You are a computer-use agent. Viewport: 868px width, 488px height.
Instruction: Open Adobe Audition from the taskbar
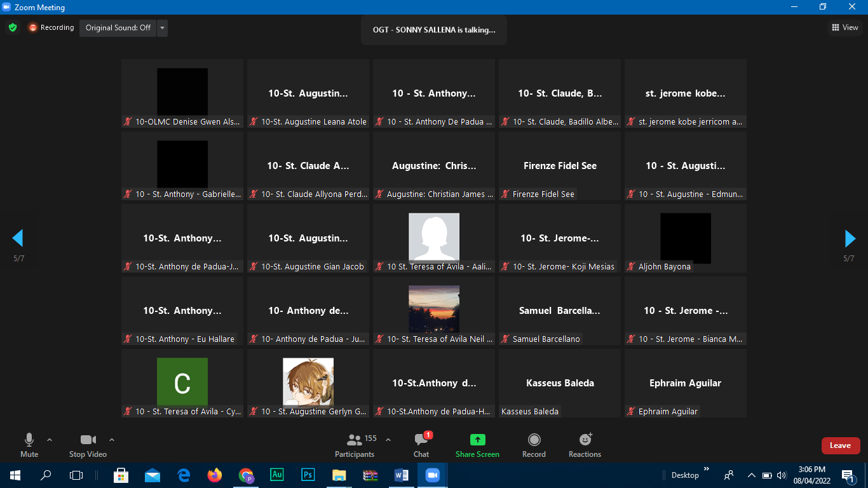coord(277,475)
